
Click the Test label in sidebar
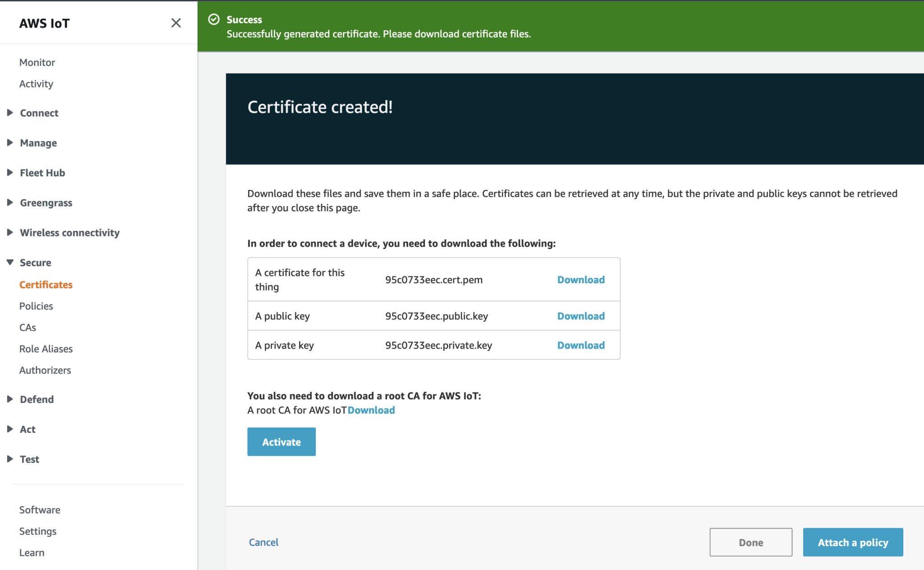point(29,460)
